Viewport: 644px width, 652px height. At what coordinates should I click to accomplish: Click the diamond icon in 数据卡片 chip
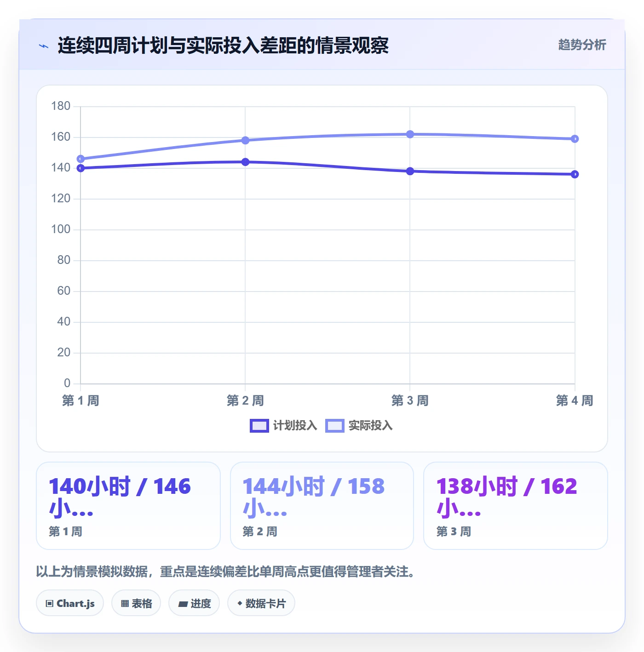[240, 603]
